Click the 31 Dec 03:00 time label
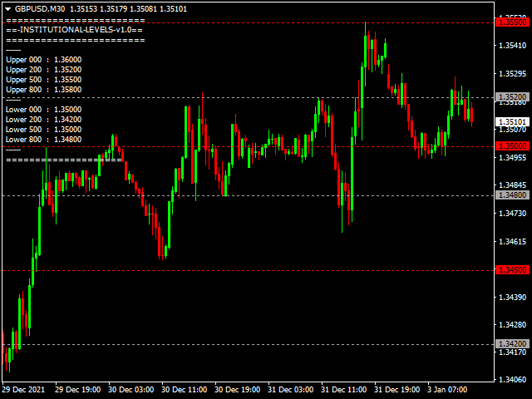Screen dimensions: 532x399 pos(291,390)
